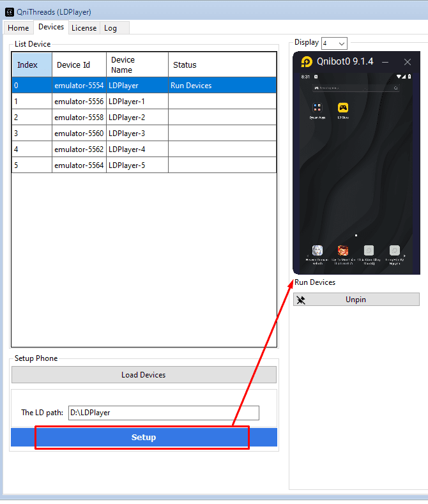
Task: Click index cell 3 in device list
Action: [32, 133]
